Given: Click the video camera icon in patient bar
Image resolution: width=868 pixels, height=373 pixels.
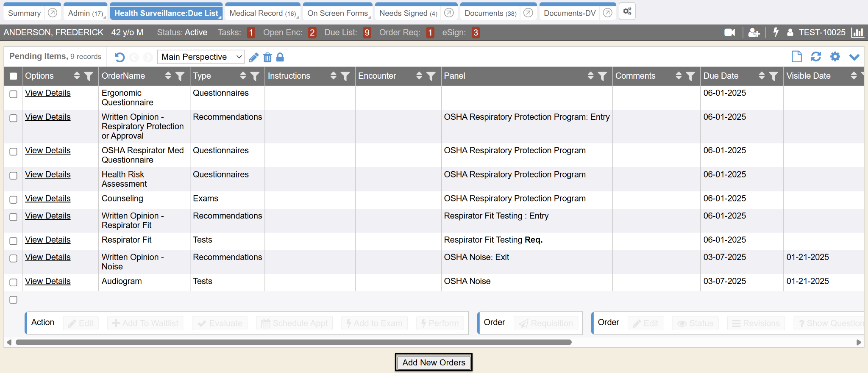Looking at the screenshot, I should tap(729, 33).
